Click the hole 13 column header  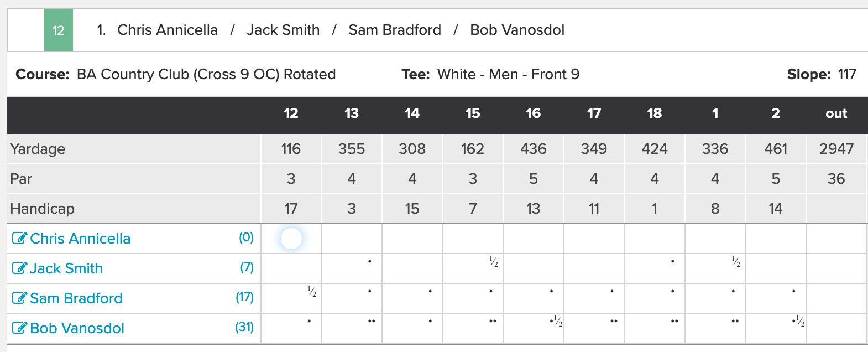(352, 113)
